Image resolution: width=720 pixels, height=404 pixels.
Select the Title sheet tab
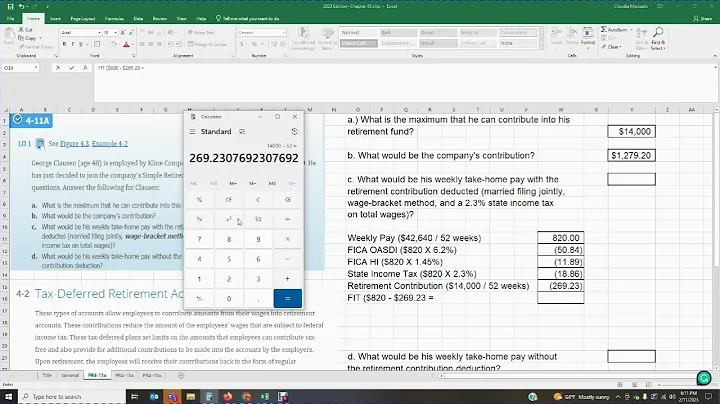pyautogui.click(x=47, y=376)
